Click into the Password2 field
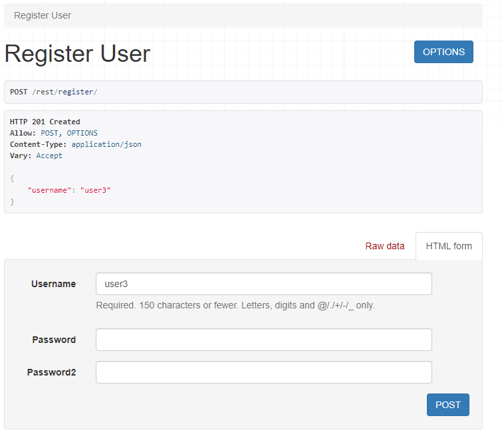Viewport: 504px width, 440px height. (263, 372)
